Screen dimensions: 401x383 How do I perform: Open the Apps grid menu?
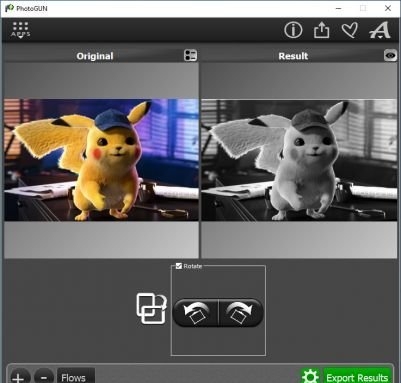[21, 30]
